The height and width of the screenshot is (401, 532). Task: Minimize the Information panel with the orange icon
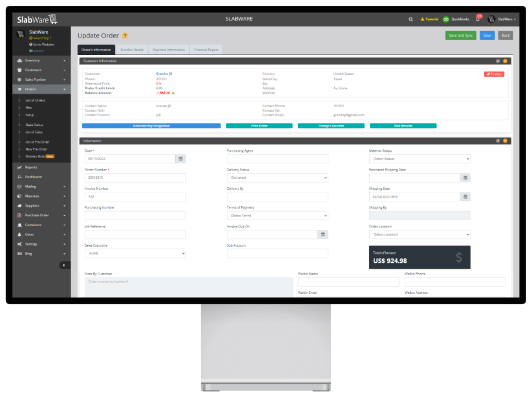(505, 141)
